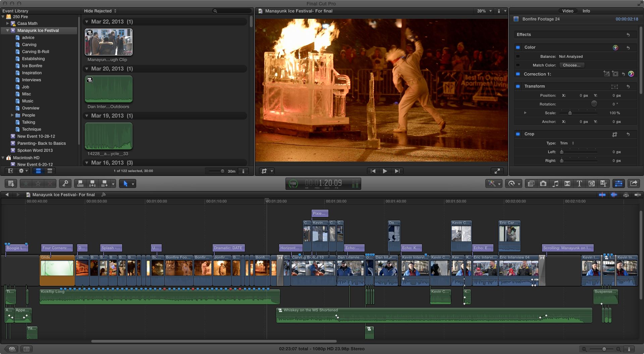Screen dimensions: 644x354
Task: Show the onscreen Crop controls
Action: [x=614, y=134]
